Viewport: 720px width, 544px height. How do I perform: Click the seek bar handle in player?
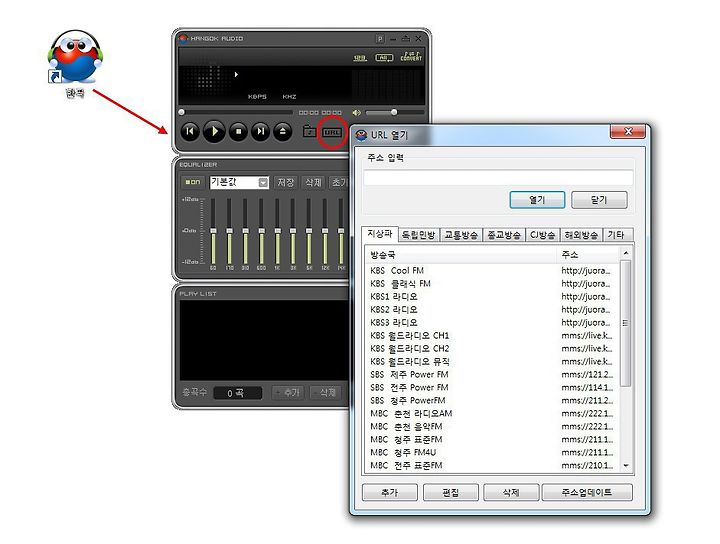pyautogui.click(x=181, y=112)
